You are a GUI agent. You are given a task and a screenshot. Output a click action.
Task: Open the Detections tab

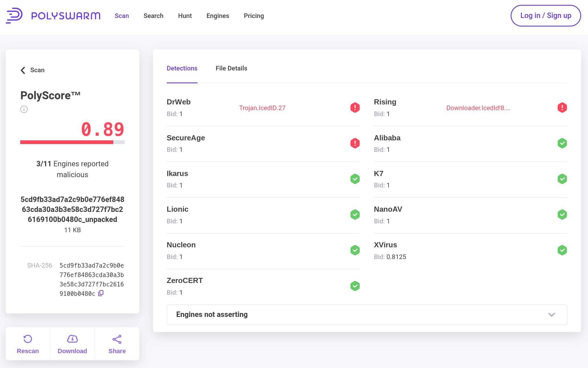[x=182, y=68]
